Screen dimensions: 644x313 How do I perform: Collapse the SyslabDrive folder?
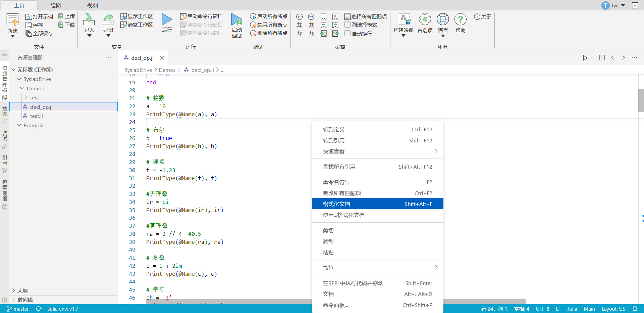[x=19, y=79]
